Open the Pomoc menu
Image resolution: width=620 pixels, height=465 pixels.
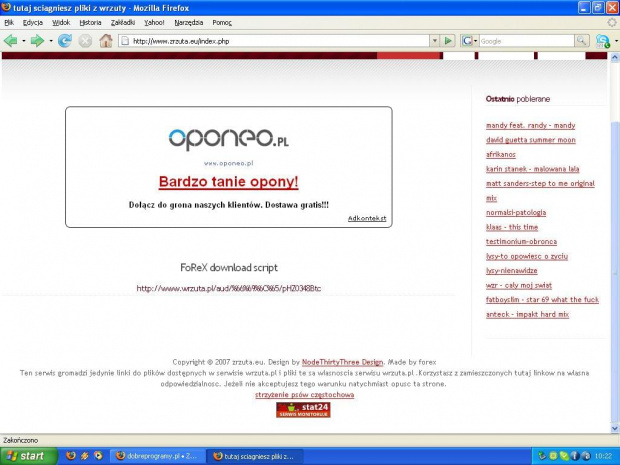pos(222,23)
